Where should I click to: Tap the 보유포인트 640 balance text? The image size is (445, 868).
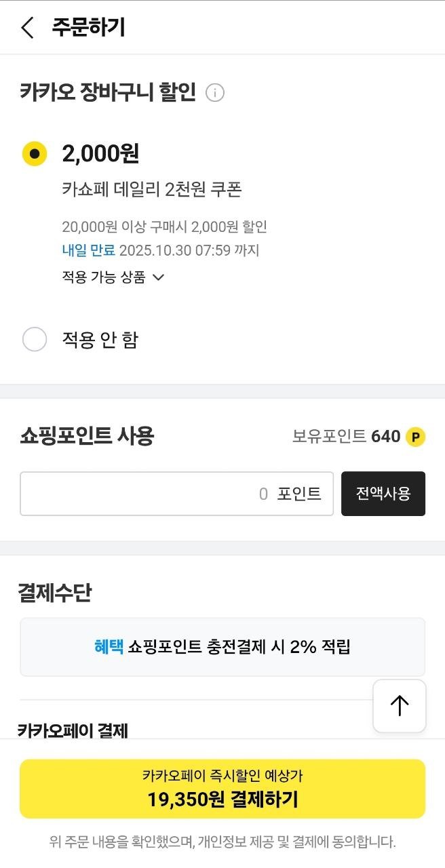pyautogui.click(x=346, y=437)
